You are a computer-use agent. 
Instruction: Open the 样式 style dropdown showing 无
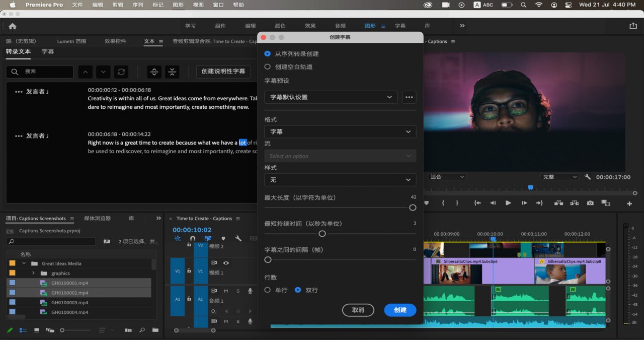coord(340,180)
